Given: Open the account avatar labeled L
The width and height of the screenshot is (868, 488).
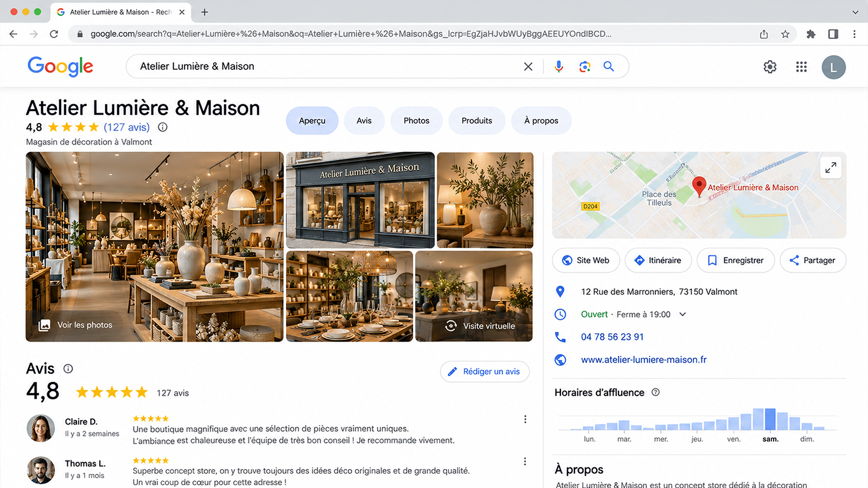Looking at the screenshot, I should pyautogui.click(x=833, y=67).
